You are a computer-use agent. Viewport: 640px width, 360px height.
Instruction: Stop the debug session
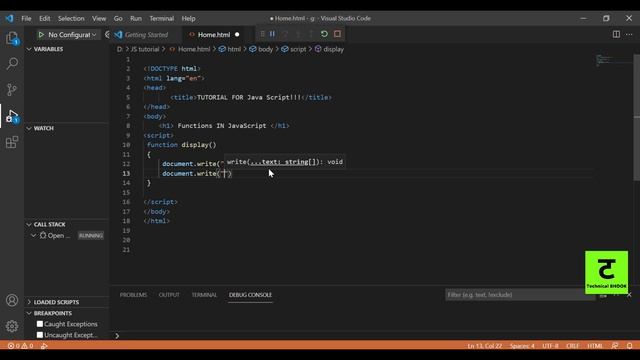(x=337, y=34)
